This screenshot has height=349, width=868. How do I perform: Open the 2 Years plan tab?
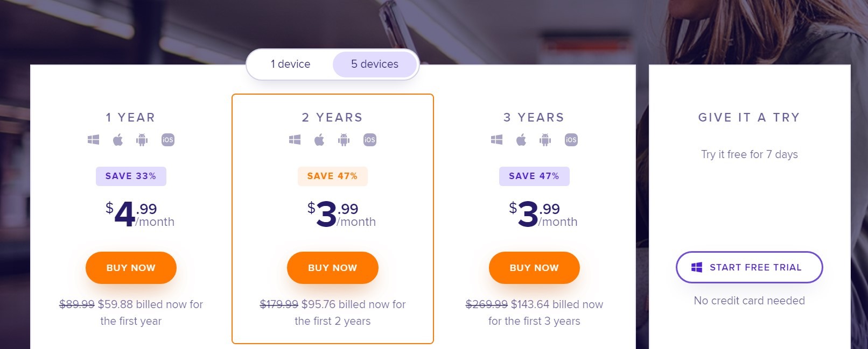333,117
